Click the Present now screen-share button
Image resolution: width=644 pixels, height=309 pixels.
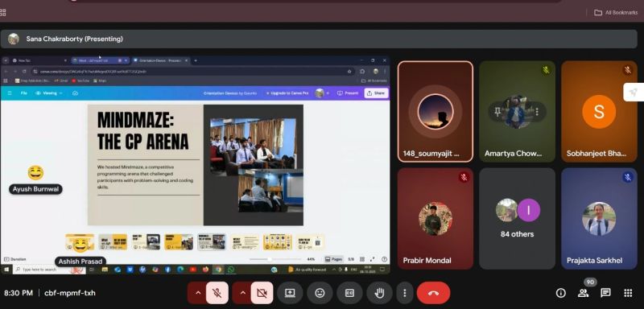290,293
